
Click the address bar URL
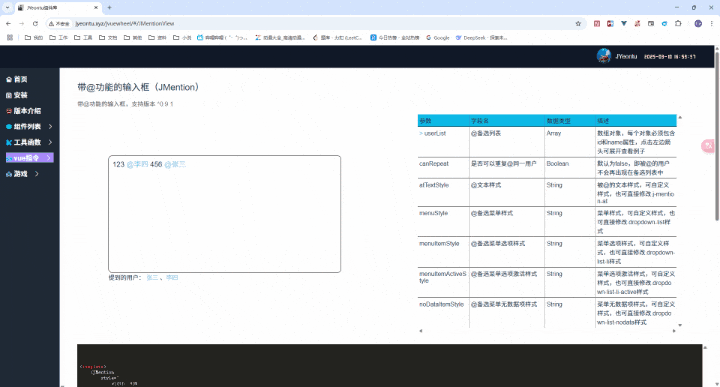click(x=125, y=23)
